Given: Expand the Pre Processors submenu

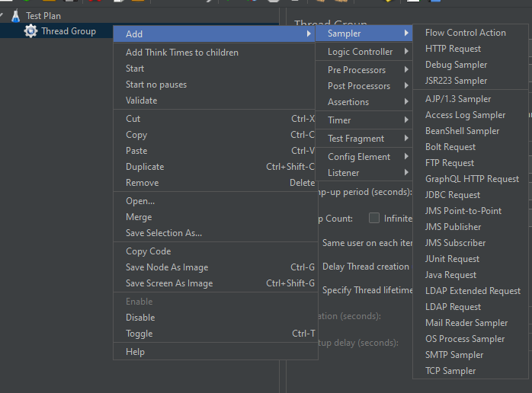Looking at the screenshot, I should [x=364, y=70].
